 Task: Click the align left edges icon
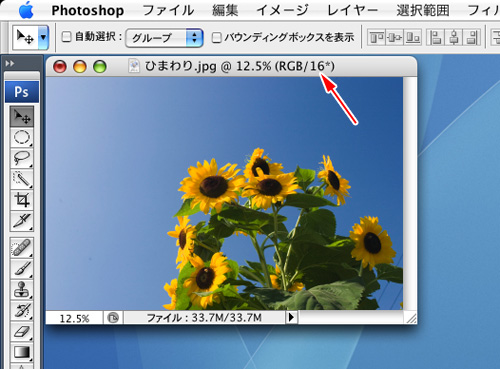(x=436, y=37)
